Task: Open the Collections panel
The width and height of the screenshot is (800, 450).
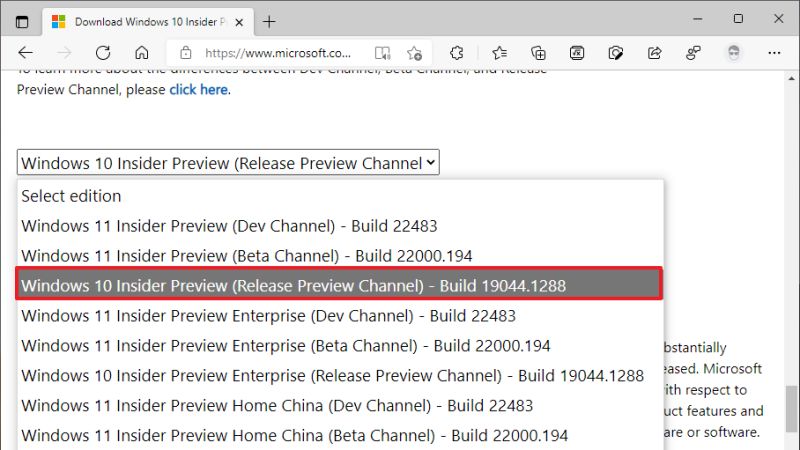Action: point(538,53)
